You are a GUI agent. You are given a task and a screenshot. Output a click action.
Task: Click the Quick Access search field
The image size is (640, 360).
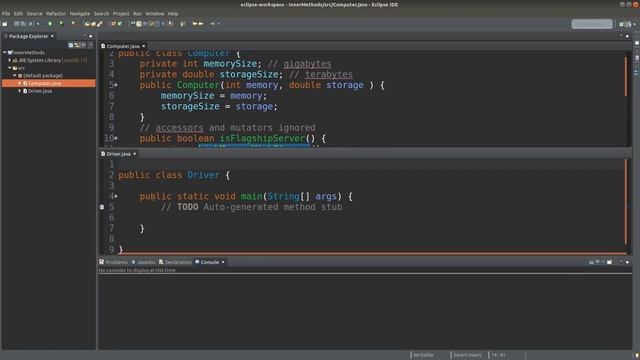(x=592, y=24)
